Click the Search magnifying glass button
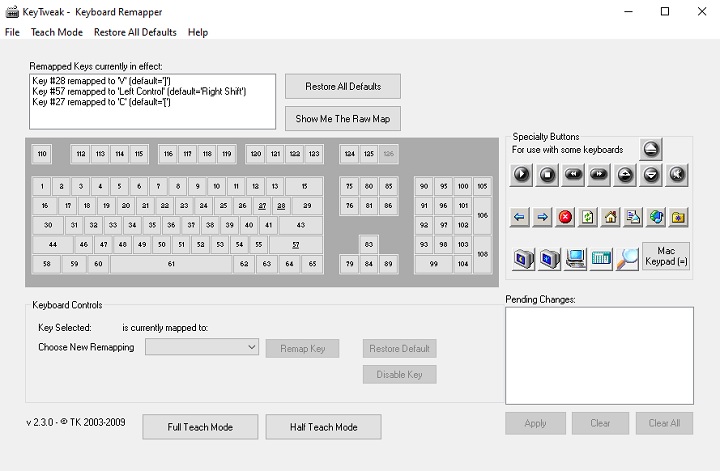Viewport: 720px width, 471px height. point(627,259)
